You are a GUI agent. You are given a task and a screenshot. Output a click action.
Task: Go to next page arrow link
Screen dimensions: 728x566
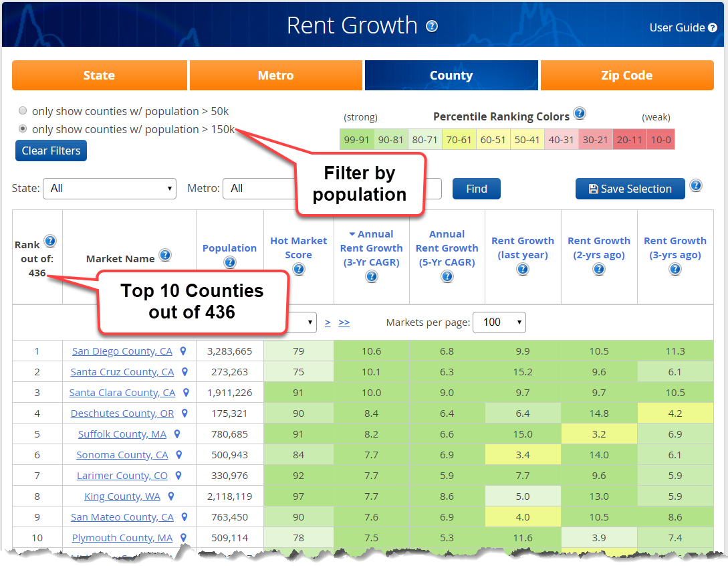pyautogui.click(x=328, y=322)
